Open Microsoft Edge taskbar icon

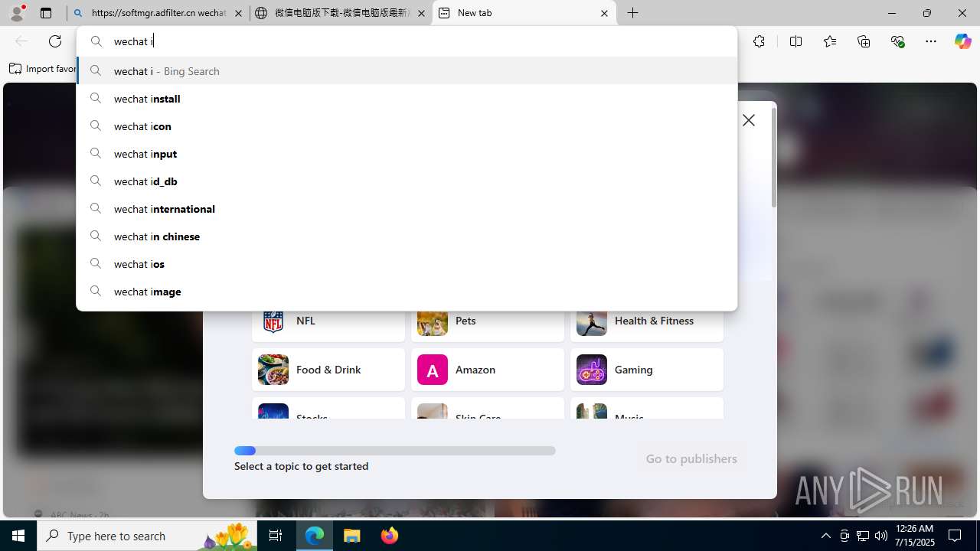click(x=315, y=536)
